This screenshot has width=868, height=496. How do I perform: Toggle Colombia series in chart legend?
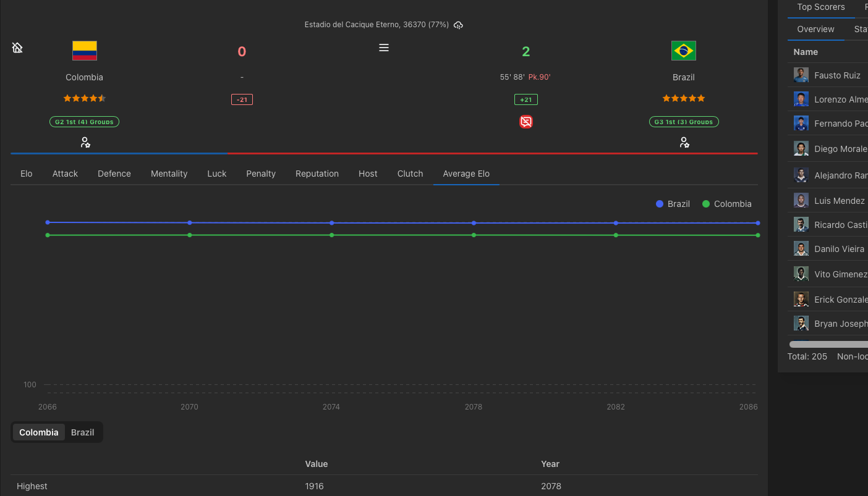coord(727,204)
